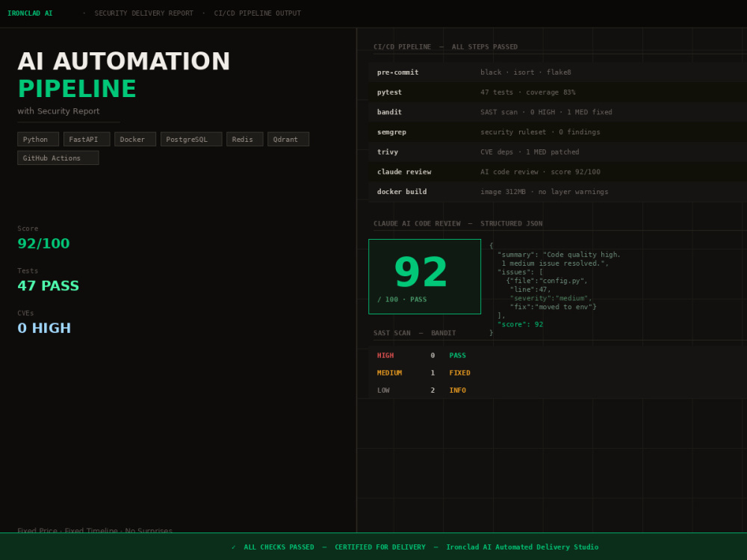The image size is (747, 560).
Task: Click CLAUDE AI CODE REVIEW section heading
Action: (x=458, y=223)
